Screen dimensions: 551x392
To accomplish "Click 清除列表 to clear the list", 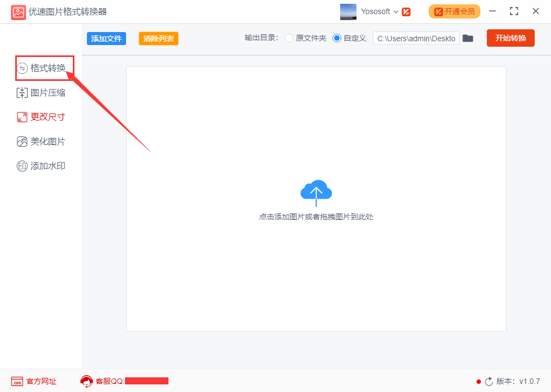I will 159,39.
